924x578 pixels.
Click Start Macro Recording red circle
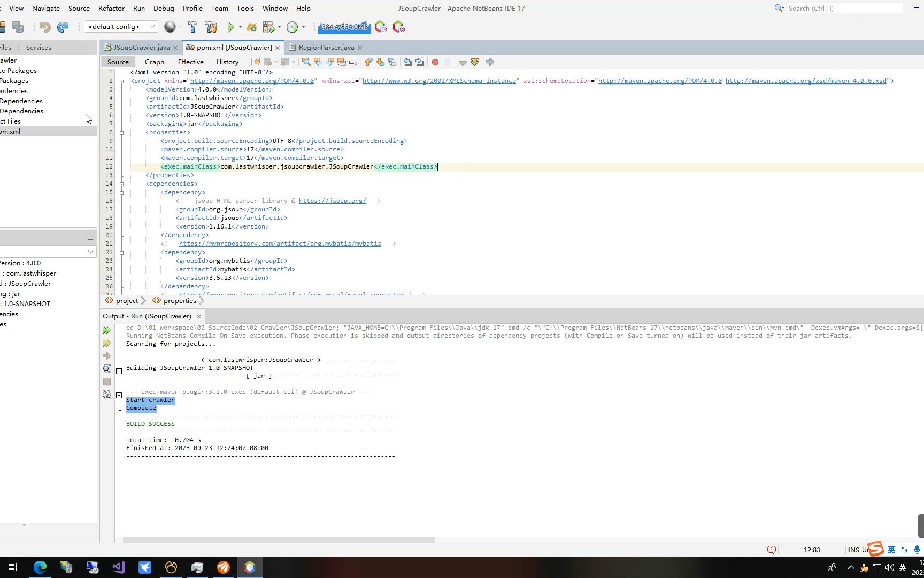tap(435, 62)
